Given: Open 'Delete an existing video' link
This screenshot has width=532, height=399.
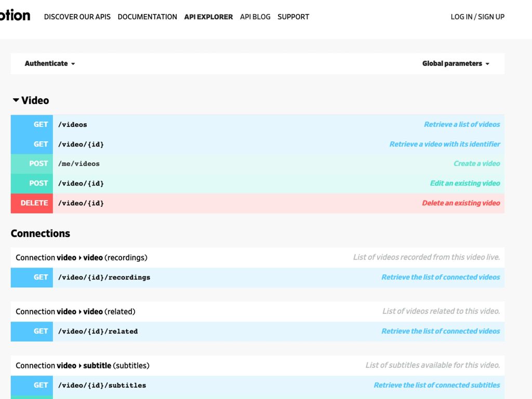Looking at the screenshot, I should (461, 203).
